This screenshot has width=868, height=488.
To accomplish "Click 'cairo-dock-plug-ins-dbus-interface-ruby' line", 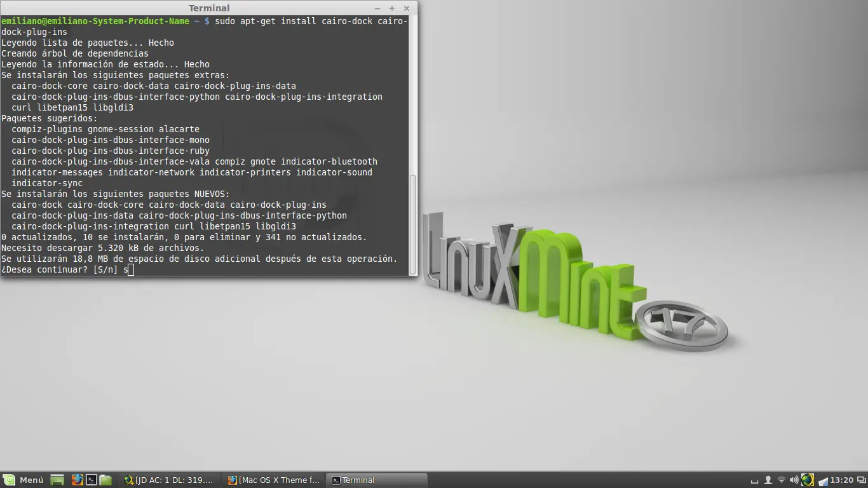I will pyautogui.click(x=111, y=151).
